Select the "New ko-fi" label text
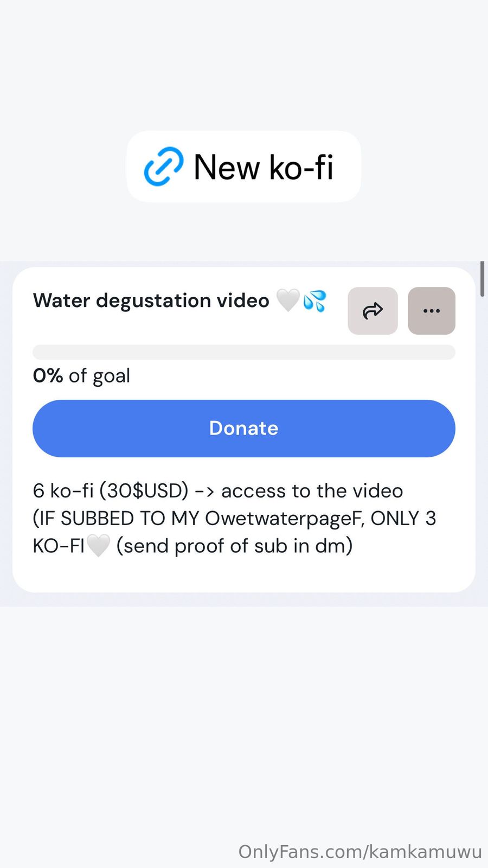The image size is (488, 868). click(264, 167)
